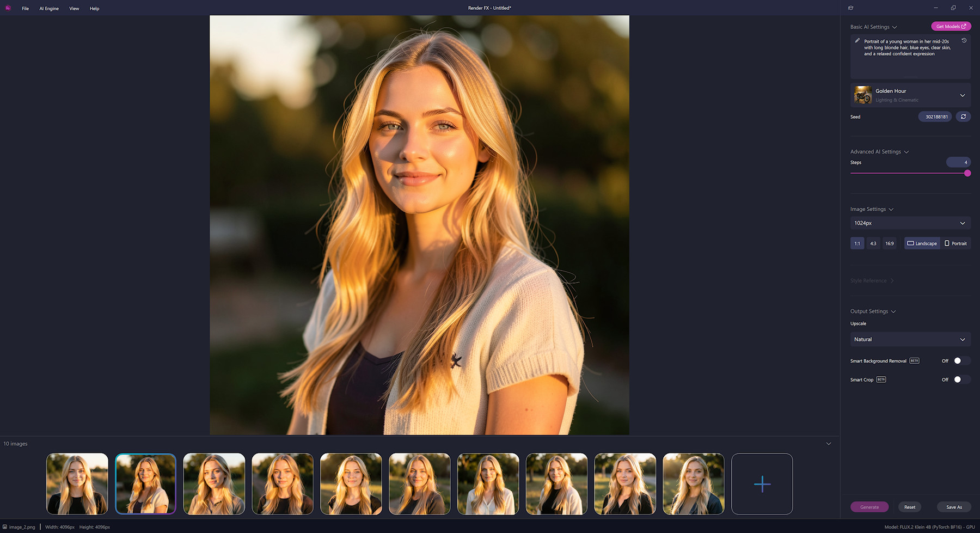Open the Help menu
Image resolution: width=980 pixels, height=533 pixels.
coord(94,8)
